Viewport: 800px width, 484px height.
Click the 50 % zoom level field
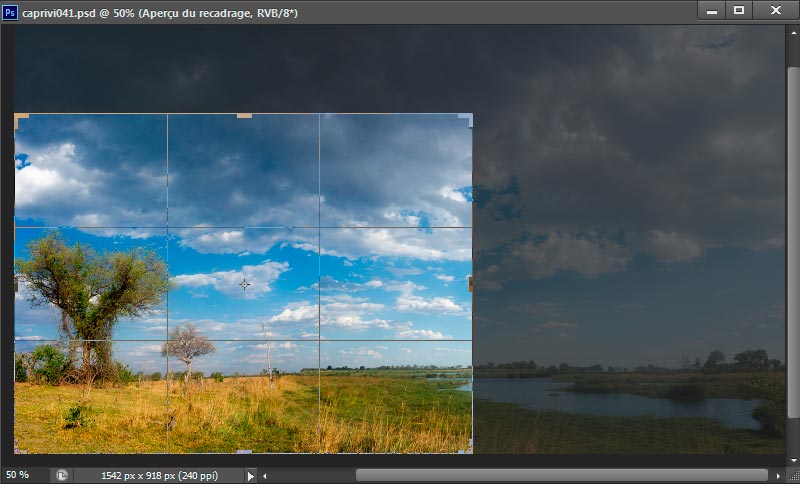22,475
